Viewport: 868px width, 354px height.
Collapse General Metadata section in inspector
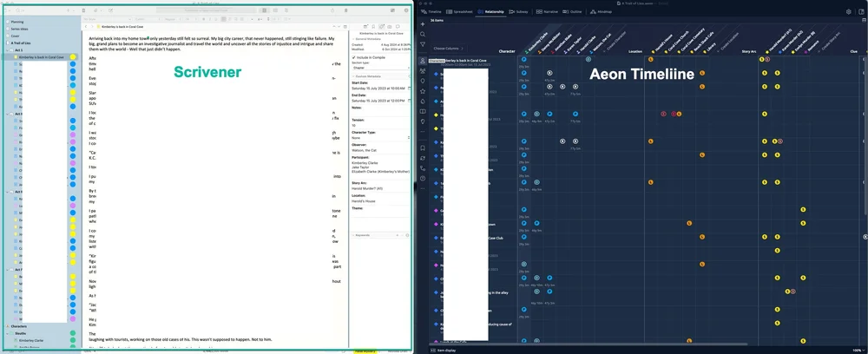[x=353, y=39]
